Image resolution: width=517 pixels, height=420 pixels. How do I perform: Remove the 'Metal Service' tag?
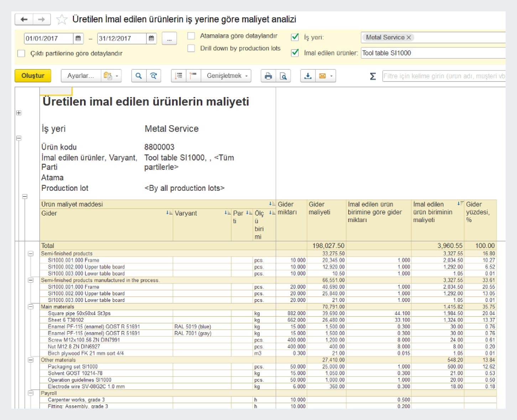409,37
